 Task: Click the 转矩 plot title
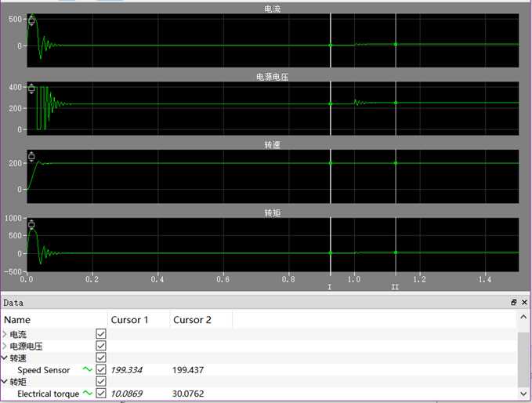point(273,212)
